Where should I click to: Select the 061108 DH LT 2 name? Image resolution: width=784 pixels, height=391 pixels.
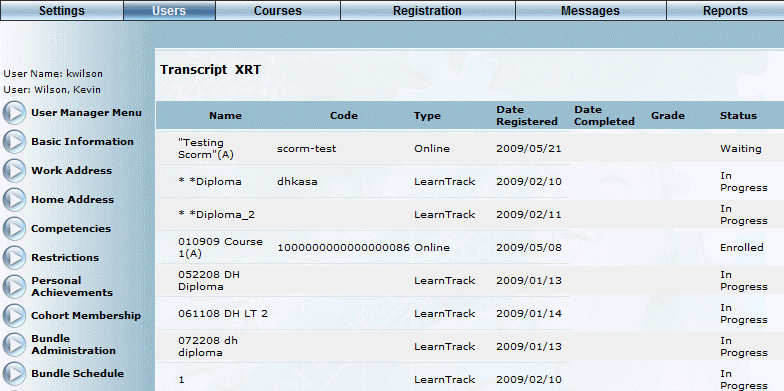click(223, 314)
